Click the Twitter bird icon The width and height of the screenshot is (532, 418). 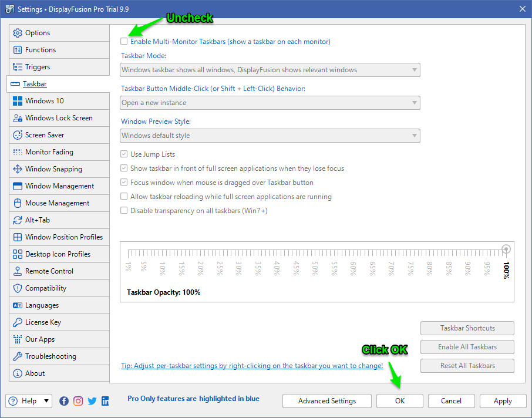[x=92, y=401]
